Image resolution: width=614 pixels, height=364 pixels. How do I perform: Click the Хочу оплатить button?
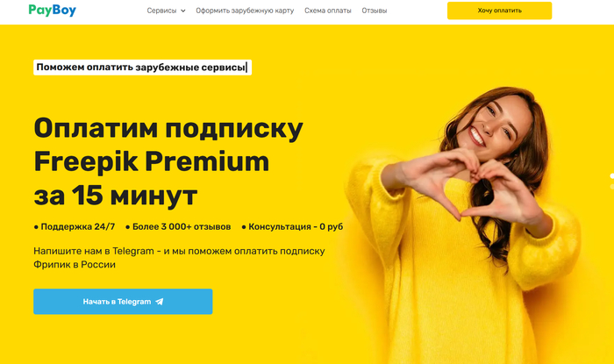pyautogui.click(x=500, y=11)
